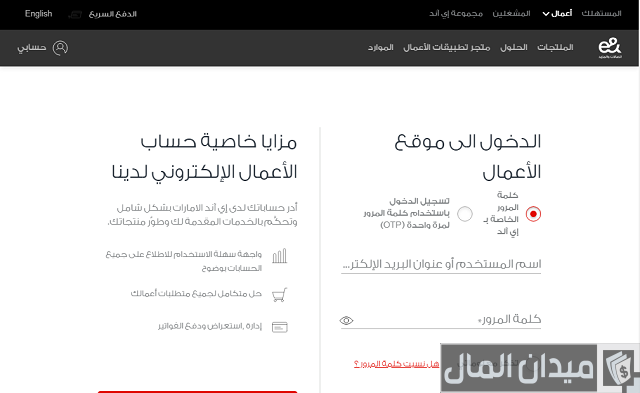Image resolution: width=640 pixels, height=393 pixels.
Task: Focus the username or email input field
Action: point(441,264)
